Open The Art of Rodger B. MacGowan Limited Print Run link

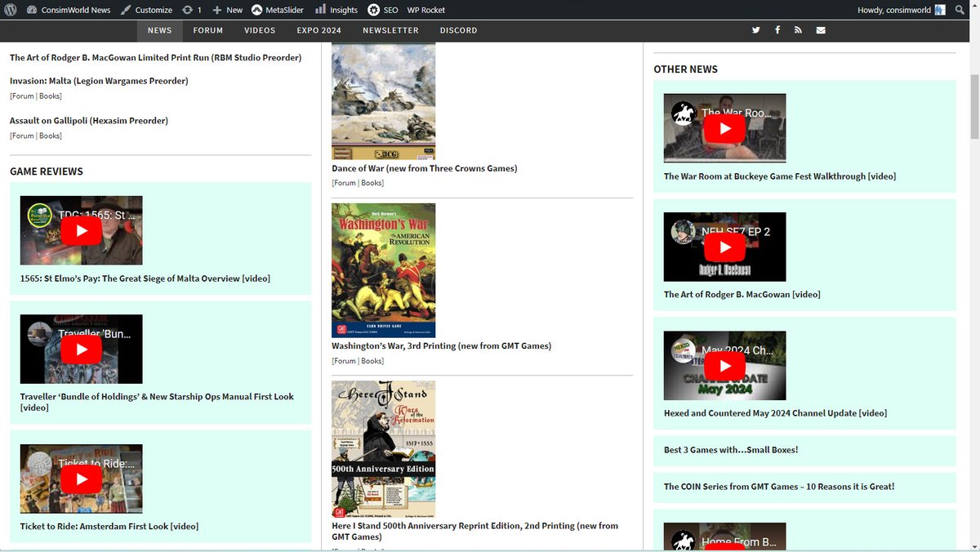point(155,57)
